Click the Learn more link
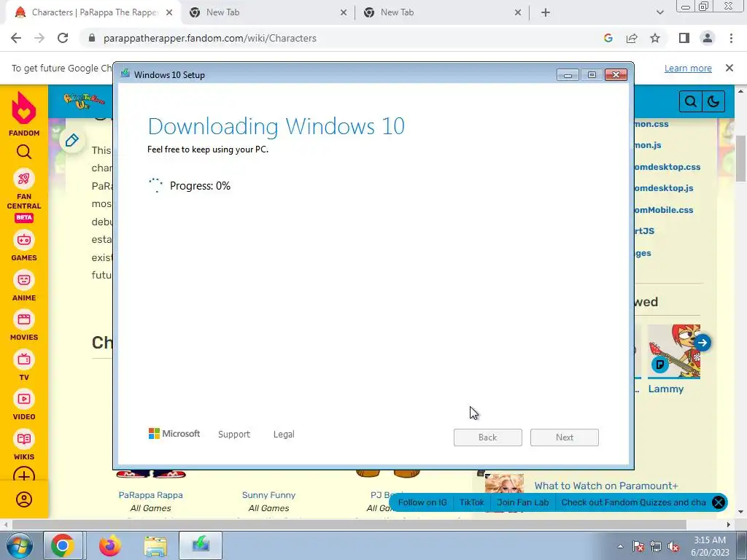Viewport: 747px width, 560px height. (688, 68)
